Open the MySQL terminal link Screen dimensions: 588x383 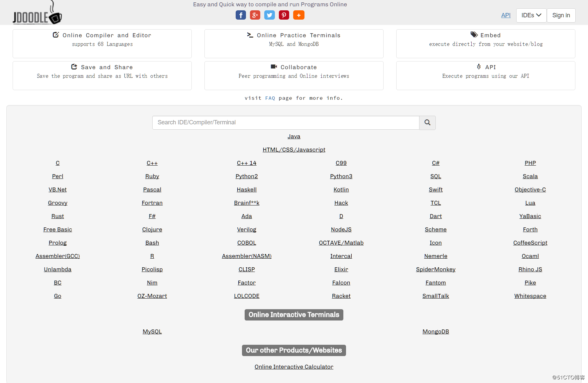pyautogui.click(x=152, y=331)
